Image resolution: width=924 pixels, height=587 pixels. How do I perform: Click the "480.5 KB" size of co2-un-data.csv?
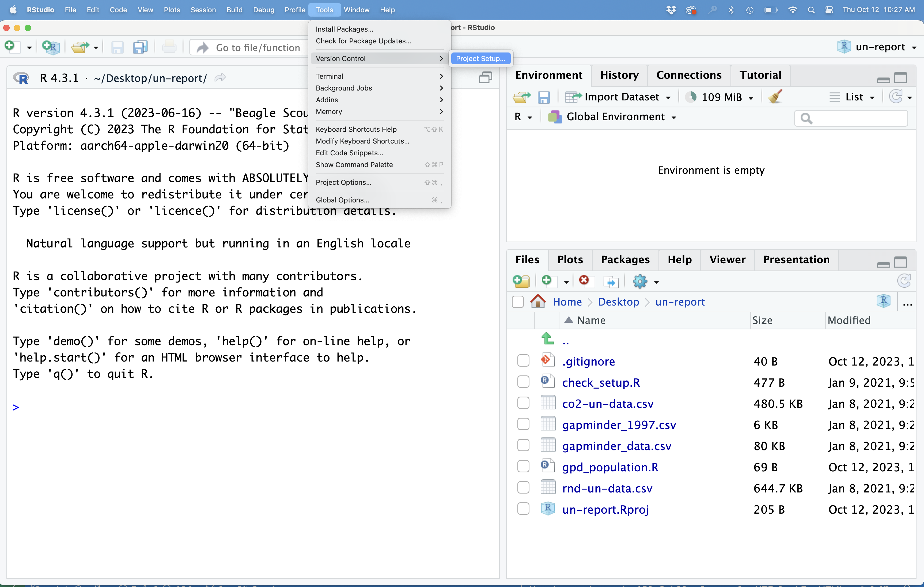click(x=778, y=404)
